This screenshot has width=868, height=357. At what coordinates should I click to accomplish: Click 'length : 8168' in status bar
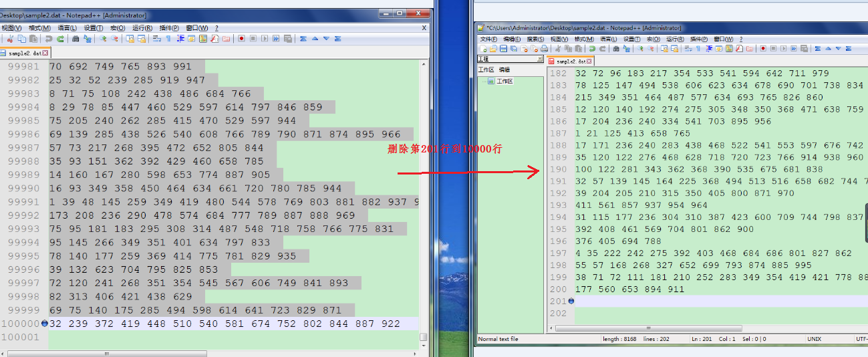coord(619,339)
